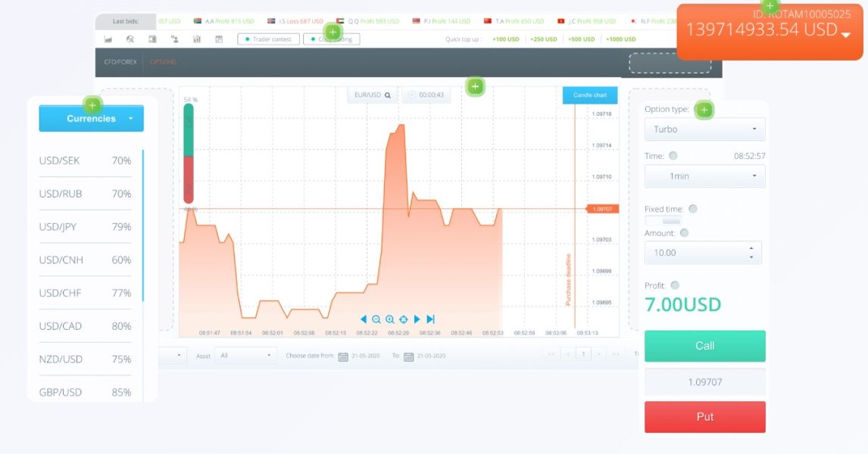Screen dimensions: 868x454
Task: Click the clock icon beside 00:00:43
Action: (x=412, y=95)
